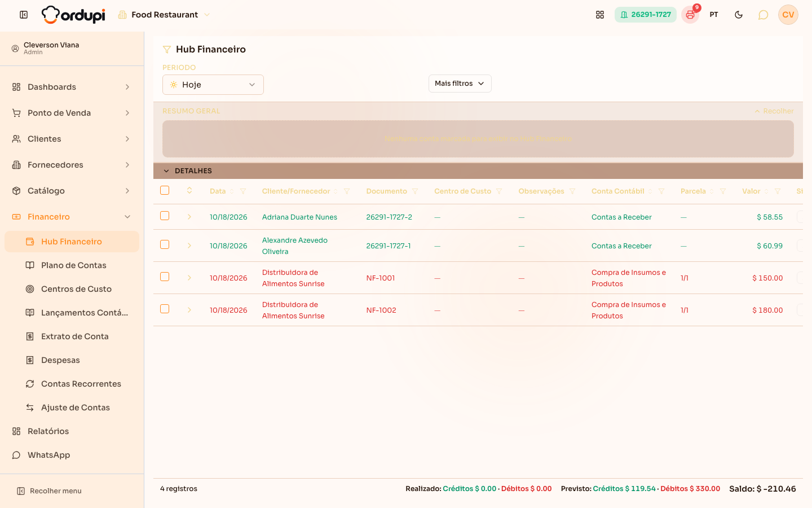Expand the Clientes menu
812x508 pixels.
[x=72, y=139]
